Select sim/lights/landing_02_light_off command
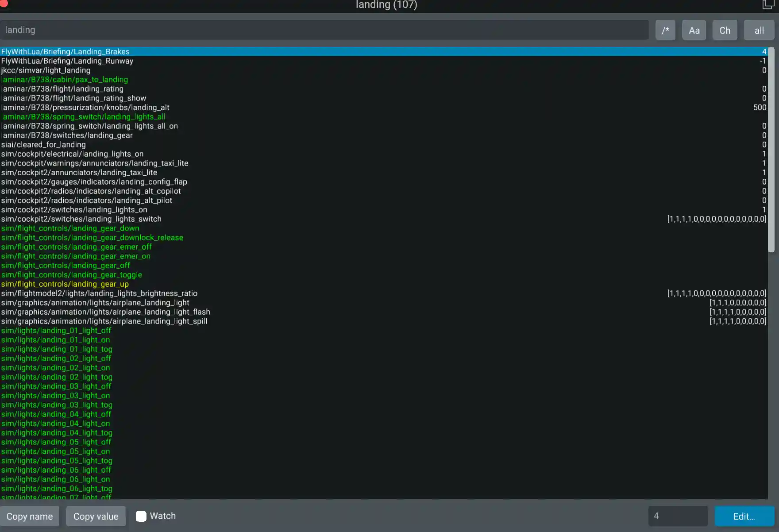 pyautogui.click(x=384, y=358)
